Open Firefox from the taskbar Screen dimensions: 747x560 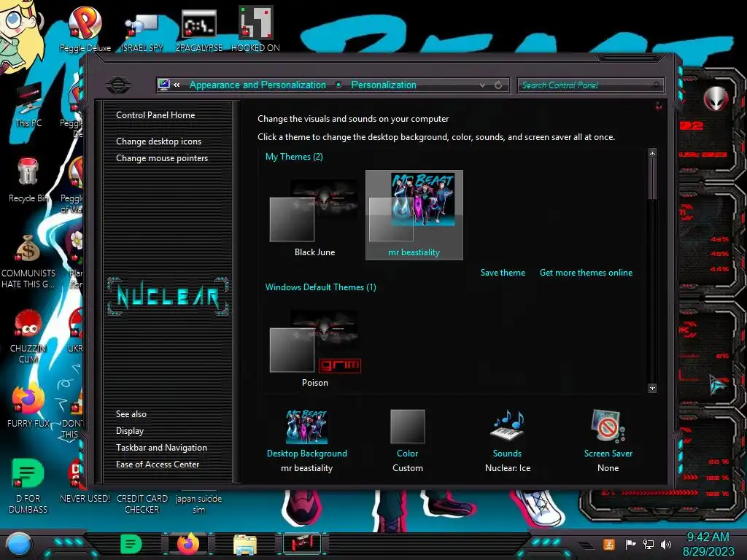pos(187,544)
